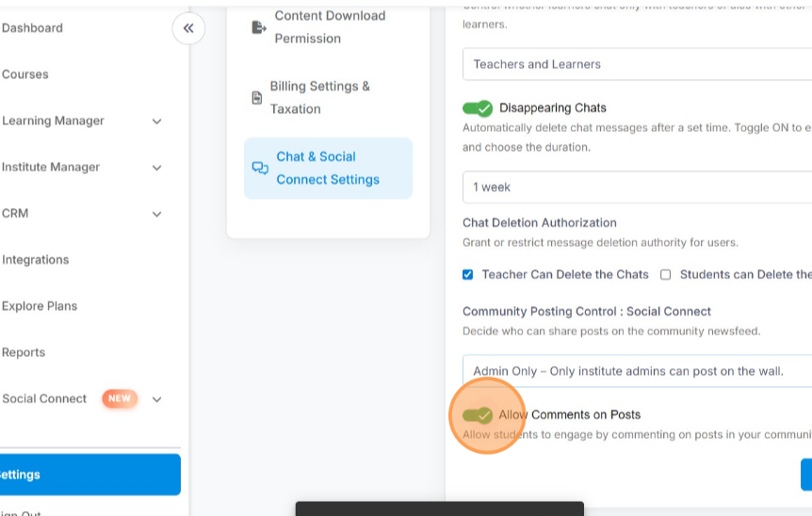Go to Reports in the sidebar

(x=24, y=352)
